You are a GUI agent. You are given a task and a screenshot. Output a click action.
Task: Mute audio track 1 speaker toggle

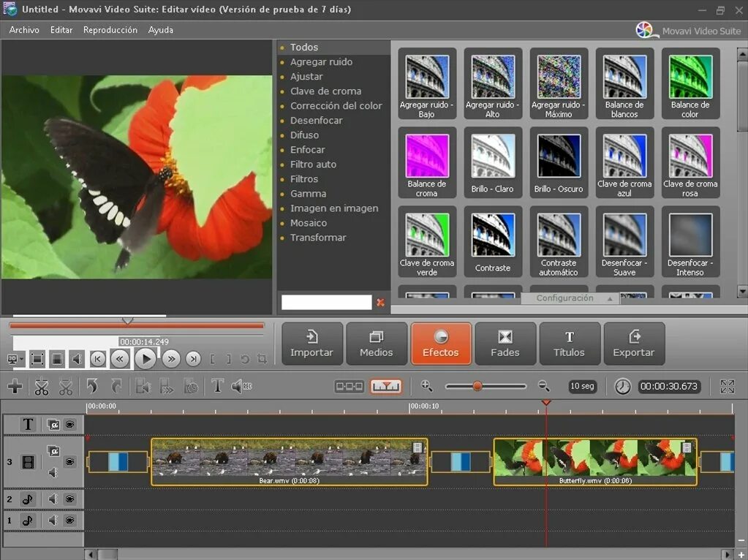53,520
